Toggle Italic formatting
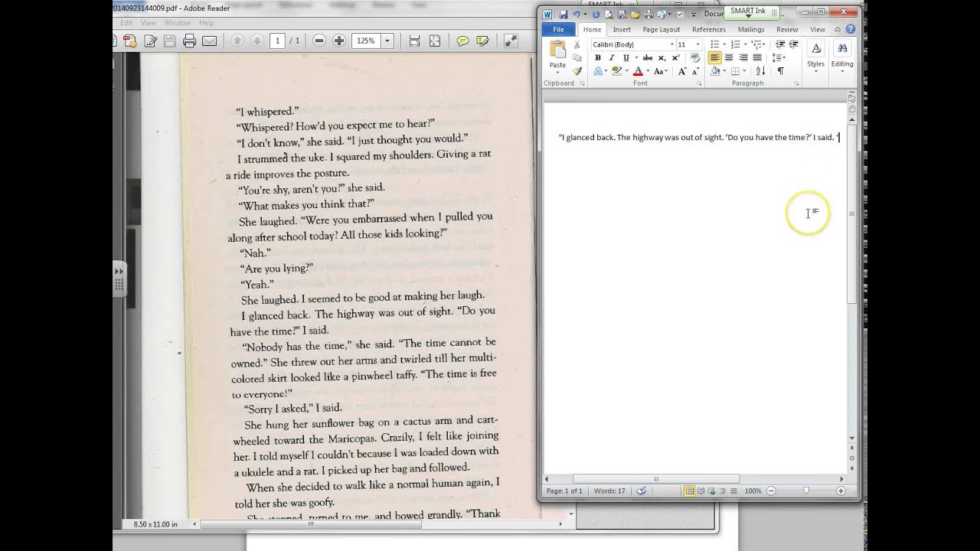980x551 pixels. pos(611,57)
